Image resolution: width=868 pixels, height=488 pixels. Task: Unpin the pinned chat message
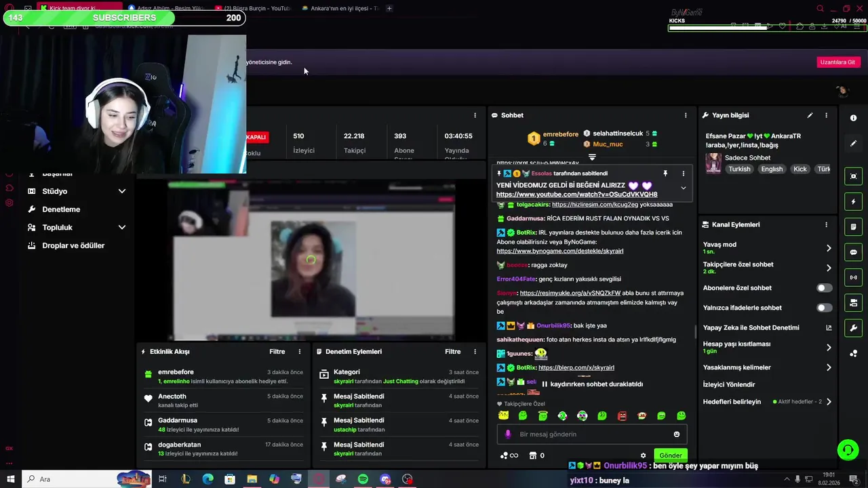point(665,174)
